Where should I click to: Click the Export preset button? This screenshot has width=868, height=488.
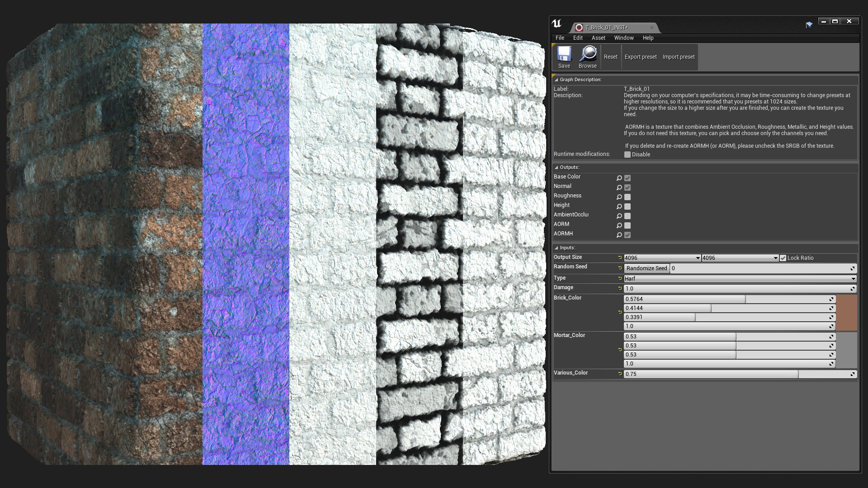[640, 57]
